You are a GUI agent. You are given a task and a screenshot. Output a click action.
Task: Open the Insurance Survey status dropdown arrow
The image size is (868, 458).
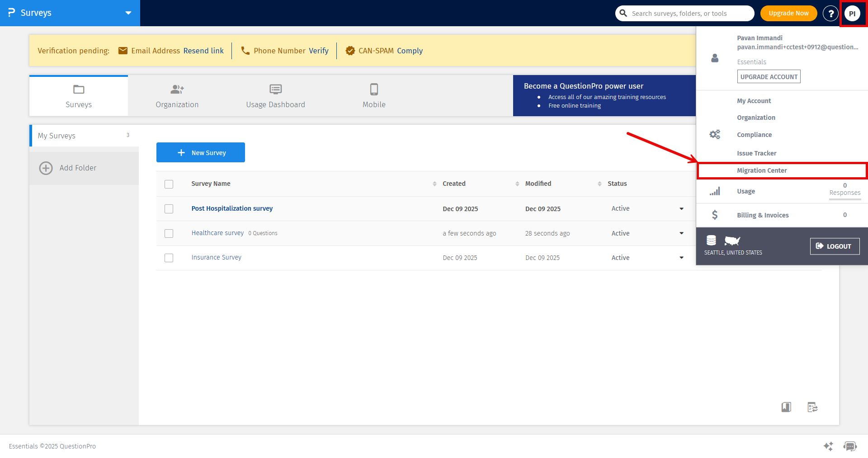[681, 258]
